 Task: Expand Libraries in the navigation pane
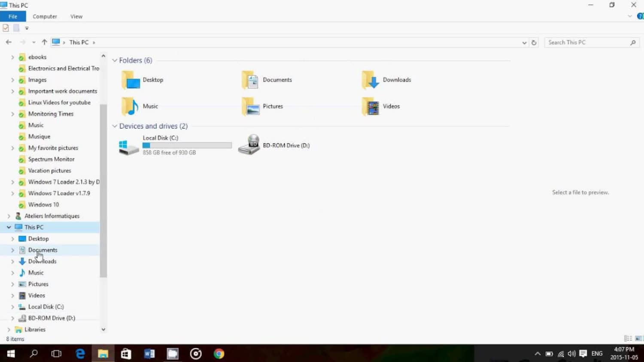tap(9, 329)
